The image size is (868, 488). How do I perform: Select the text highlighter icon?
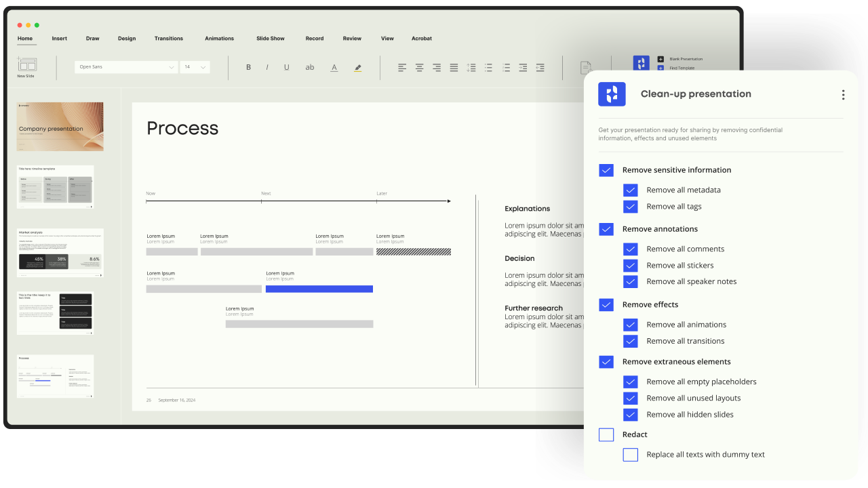click(358, 67)
